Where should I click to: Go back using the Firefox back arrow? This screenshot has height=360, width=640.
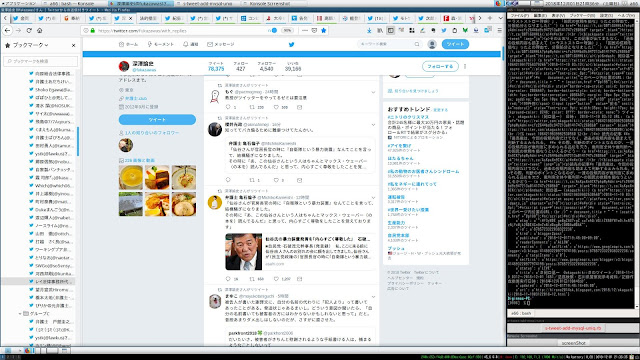pyautogui.click(x=8, y=31)
